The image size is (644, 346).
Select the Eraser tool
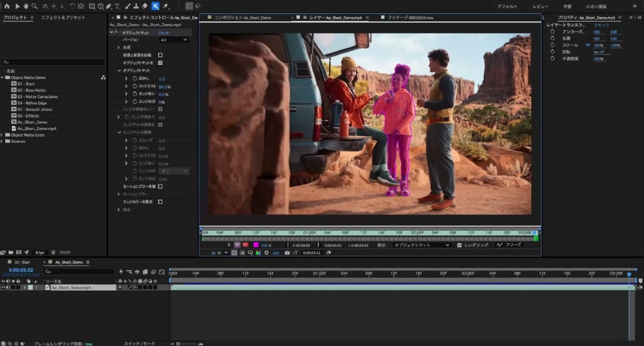pos(144,6)
